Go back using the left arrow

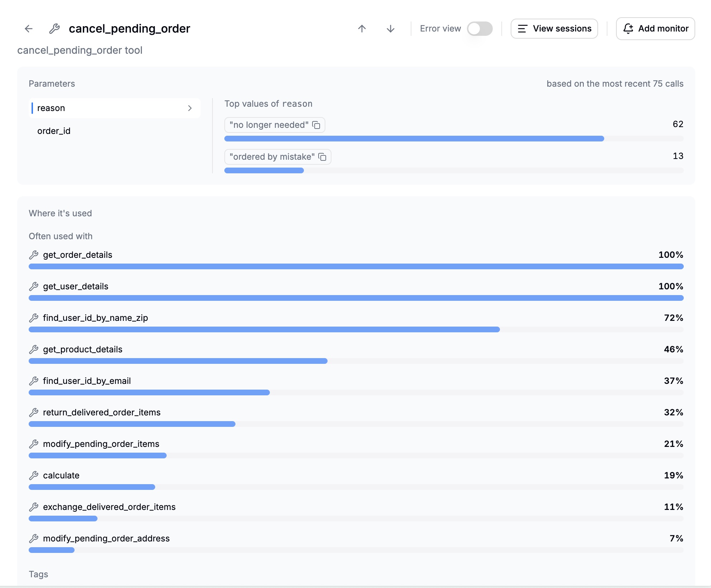point(29,29)
